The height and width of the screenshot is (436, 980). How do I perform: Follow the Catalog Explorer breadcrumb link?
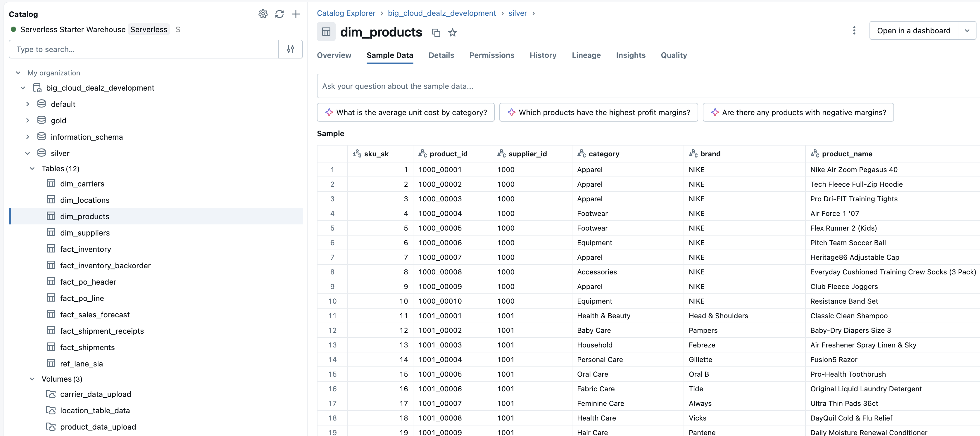click(x=346, y=13)
